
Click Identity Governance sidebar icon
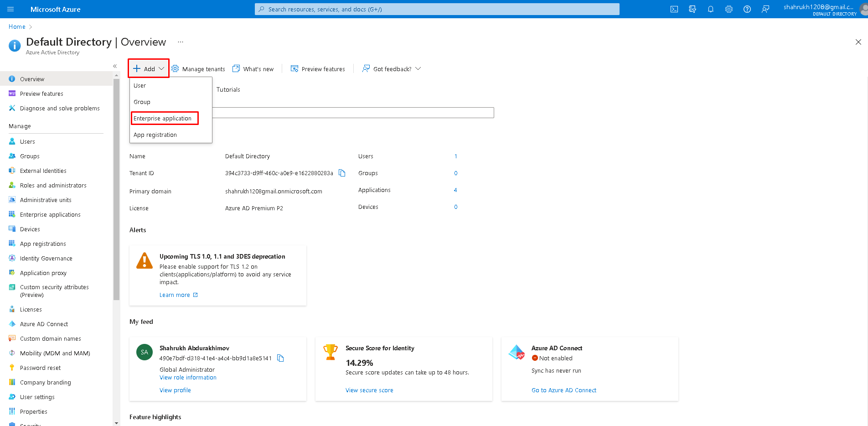pos(12,258)
